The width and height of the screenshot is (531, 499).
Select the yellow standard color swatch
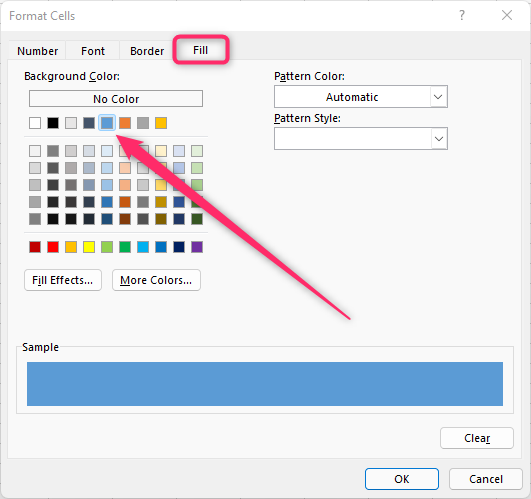pos(89,247)
